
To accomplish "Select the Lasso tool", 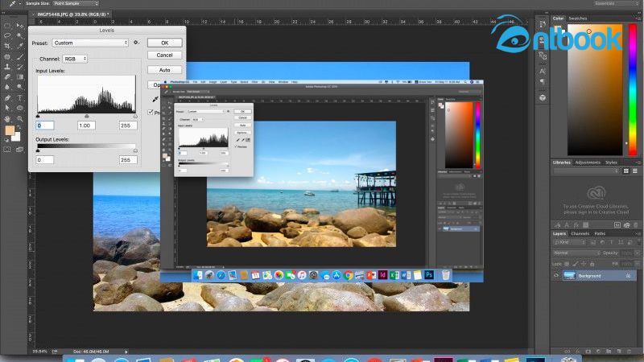I will click(x=7, y=35).
